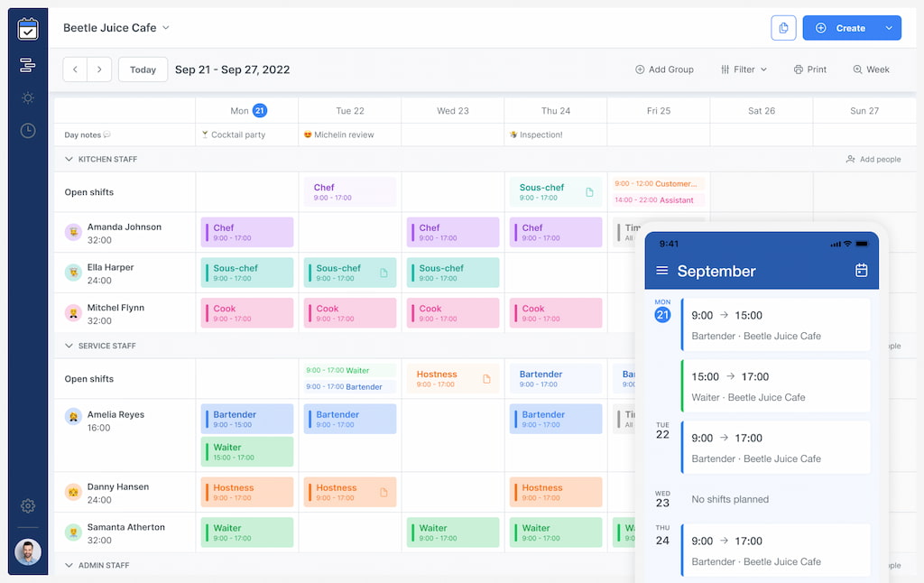Click the copy schedule icon beside Create
This screenshot has width=924, height=583.
(x=782, y=28)
